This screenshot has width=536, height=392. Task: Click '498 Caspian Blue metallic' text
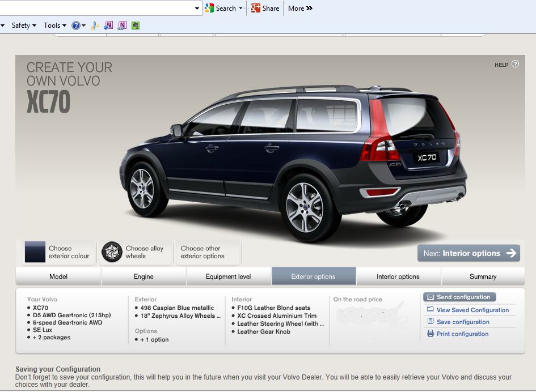177,308
